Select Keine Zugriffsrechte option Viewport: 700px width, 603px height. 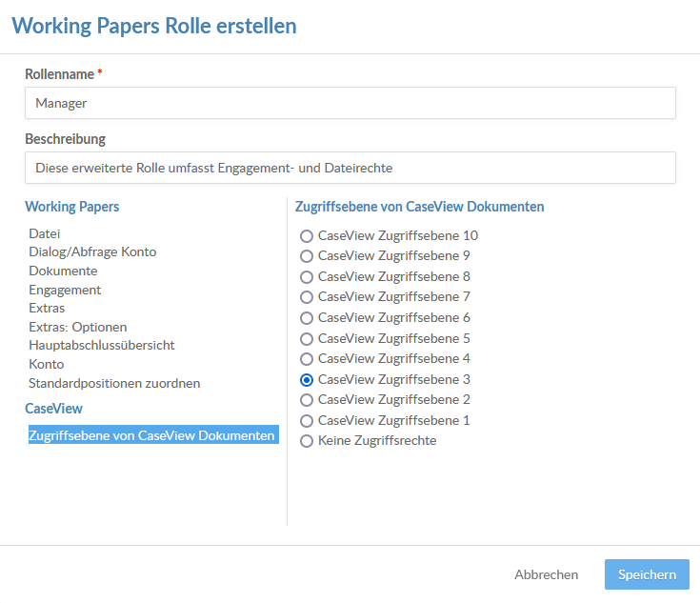point(307,441)
